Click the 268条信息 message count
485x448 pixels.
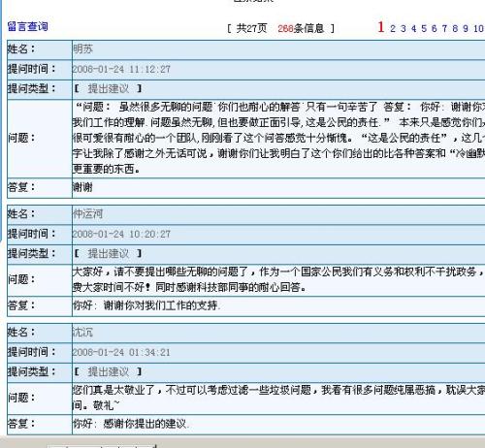pyautogui.click(x=301, y=28)
